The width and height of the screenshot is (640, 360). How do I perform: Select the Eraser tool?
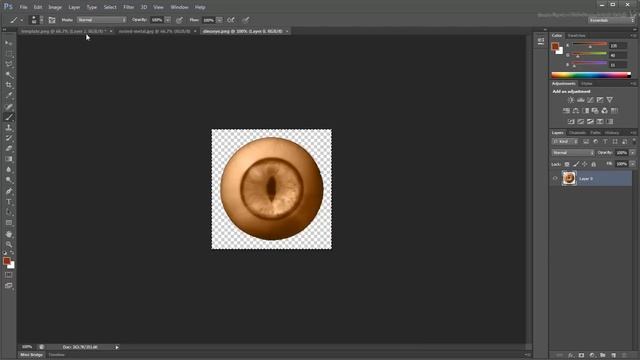tap(9, 149)
